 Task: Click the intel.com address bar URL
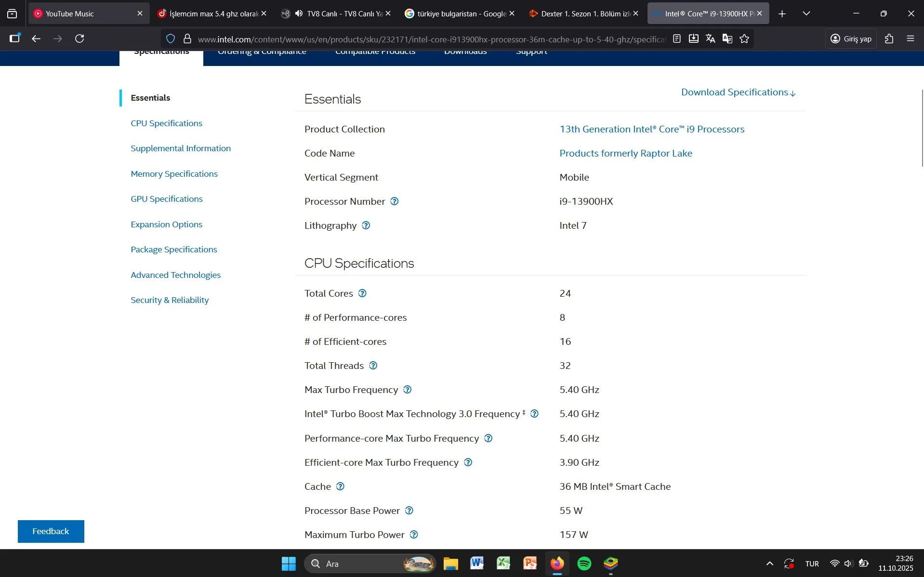click(x=432, y=39)
